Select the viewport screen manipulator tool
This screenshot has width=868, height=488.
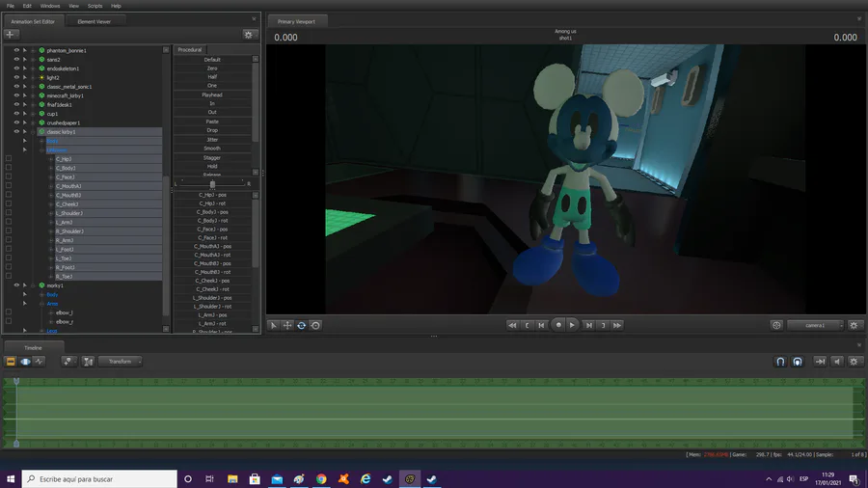(315, 325)
